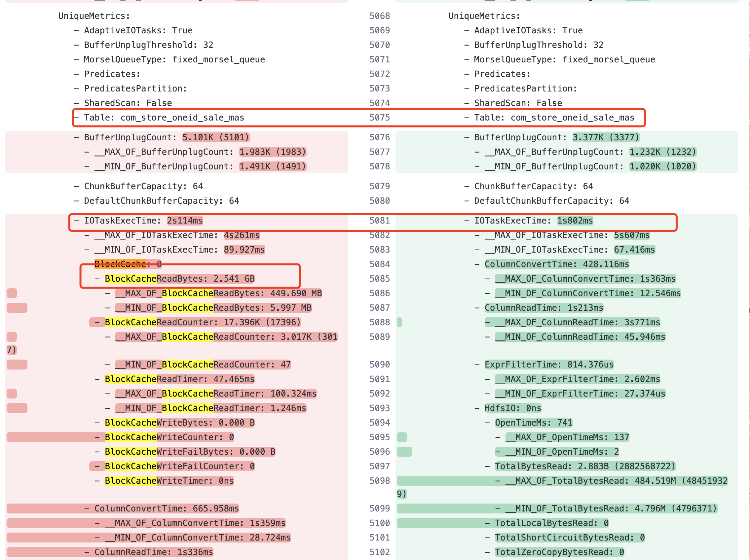Click right pane IOTaskExecTime 1s802ms value

(575, 221)
